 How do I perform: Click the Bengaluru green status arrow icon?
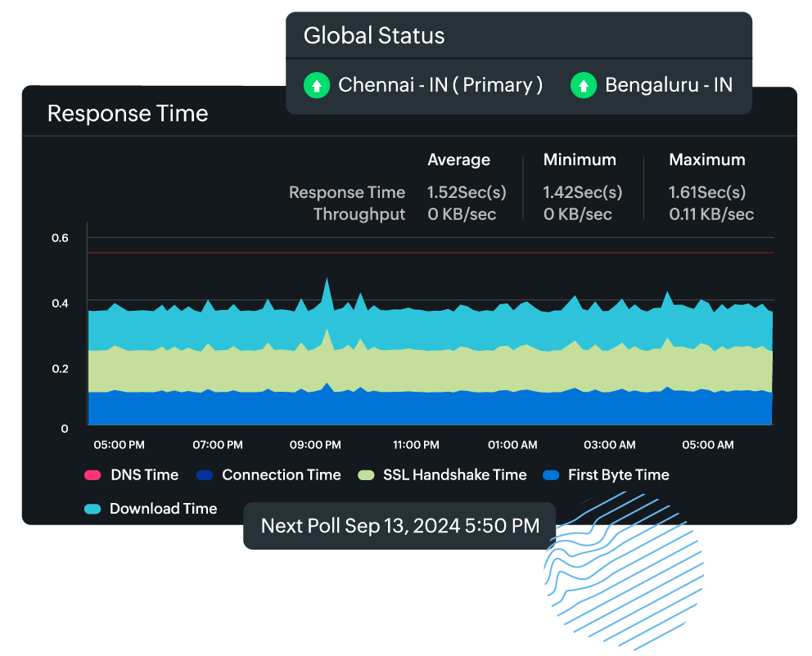pyautogui.click(x=583, y=85)
